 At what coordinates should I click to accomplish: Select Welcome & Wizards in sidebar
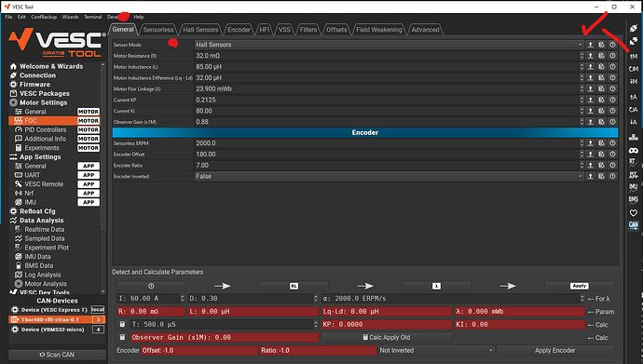click(x=51, y=66)
